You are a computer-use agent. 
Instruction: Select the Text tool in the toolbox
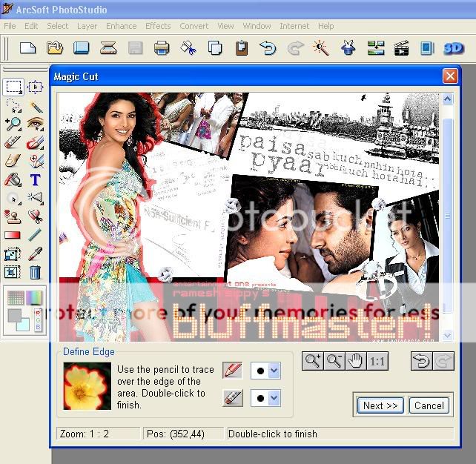coord(35,180)
